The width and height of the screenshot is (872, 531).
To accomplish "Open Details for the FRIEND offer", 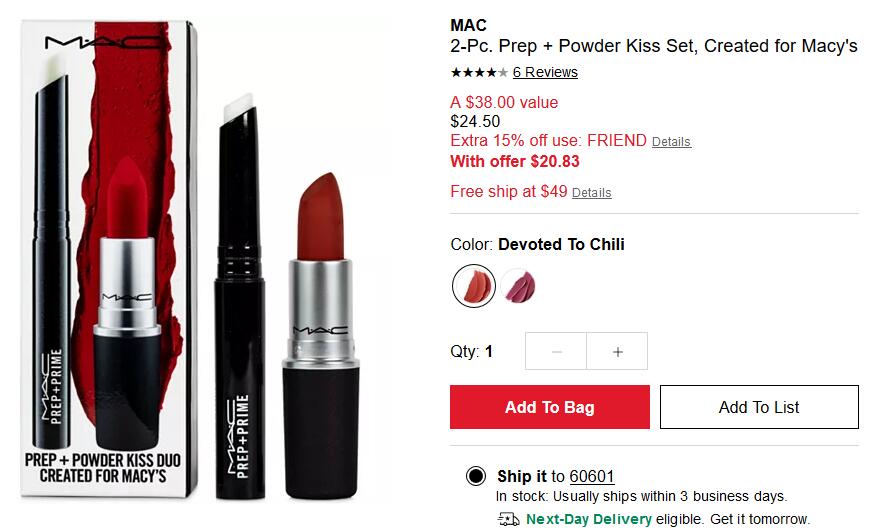I will click(671, 142).
